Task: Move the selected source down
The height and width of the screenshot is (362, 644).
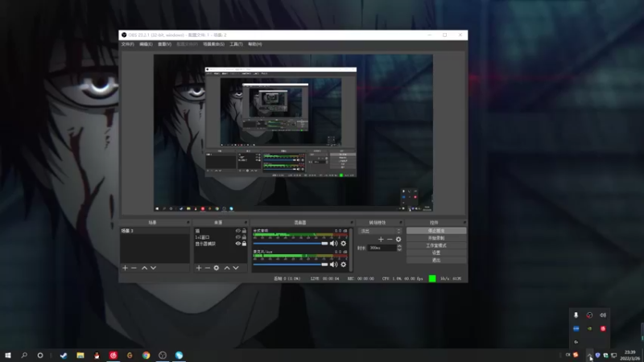Action: click(236, 268)
